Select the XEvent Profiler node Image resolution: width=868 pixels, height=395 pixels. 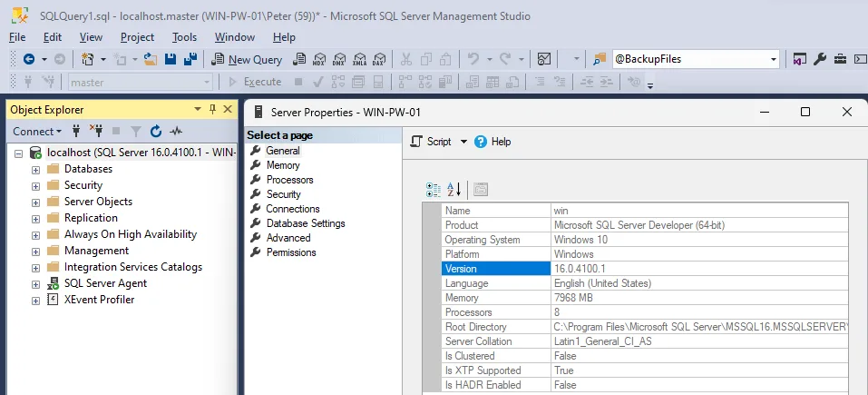click(99, 300)
